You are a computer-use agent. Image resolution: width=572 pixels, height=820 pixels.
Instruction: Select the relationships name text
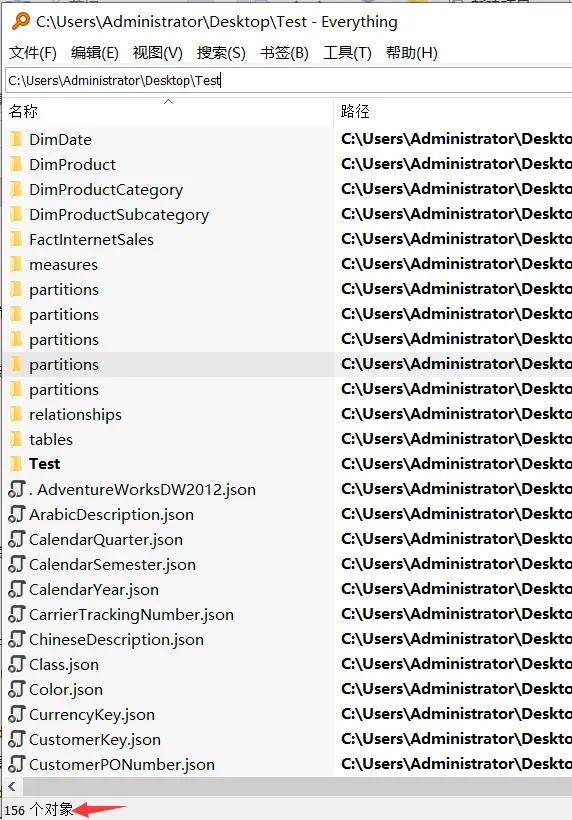pyautogui.click(x=75, y=415)
